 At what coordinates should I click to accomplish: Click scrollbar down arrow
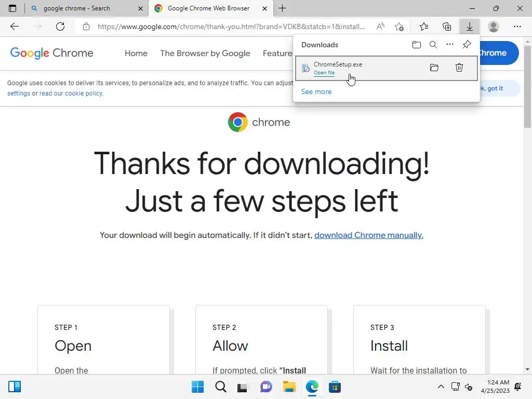pyautogui.click(x=527, y=369)
